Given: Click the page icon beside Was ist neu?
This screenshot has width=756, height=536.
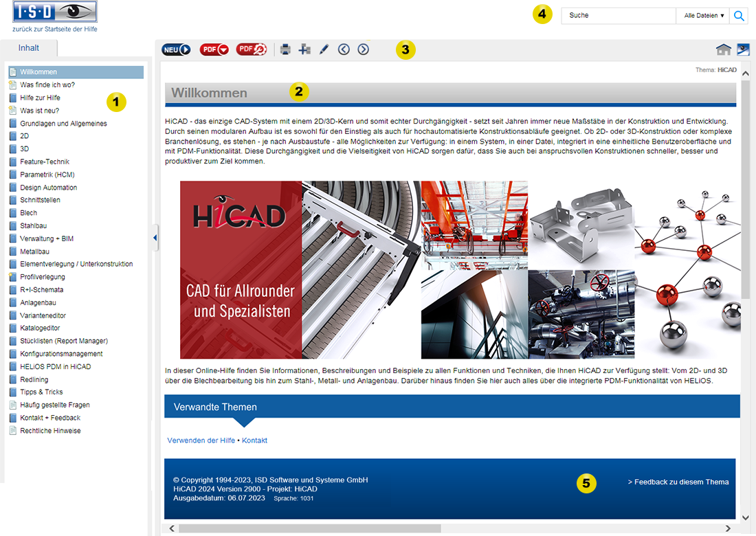Looking at the screenshot, I should coord(13,111).
